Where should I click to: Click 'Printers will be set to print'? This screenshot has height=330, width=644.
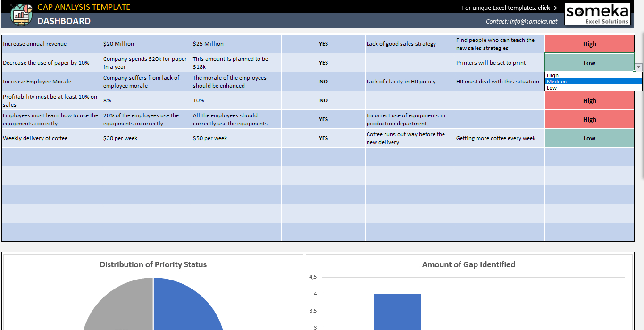pos(500,63)
